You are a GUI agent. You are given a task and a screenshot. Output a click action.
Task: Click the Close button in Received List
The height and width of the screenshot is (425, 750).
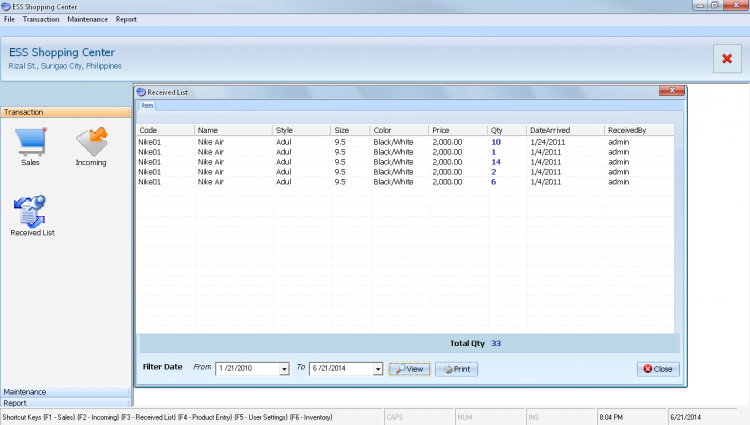coord(658,369)
